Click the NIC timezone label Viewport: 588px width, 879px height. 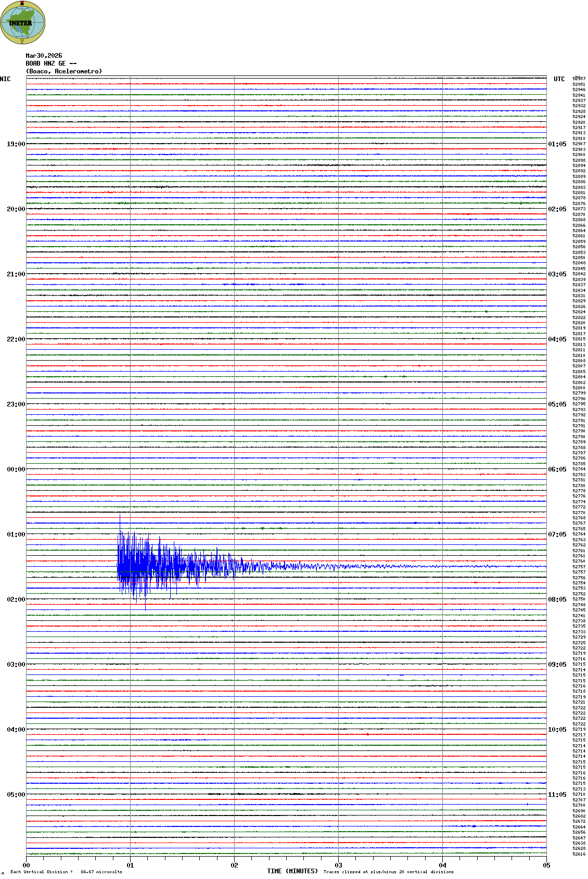[5, 79]
